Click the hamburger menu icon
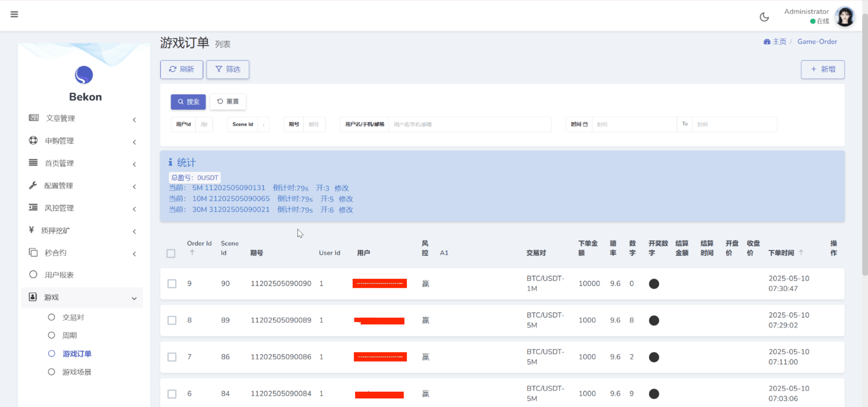 point(14,14)
